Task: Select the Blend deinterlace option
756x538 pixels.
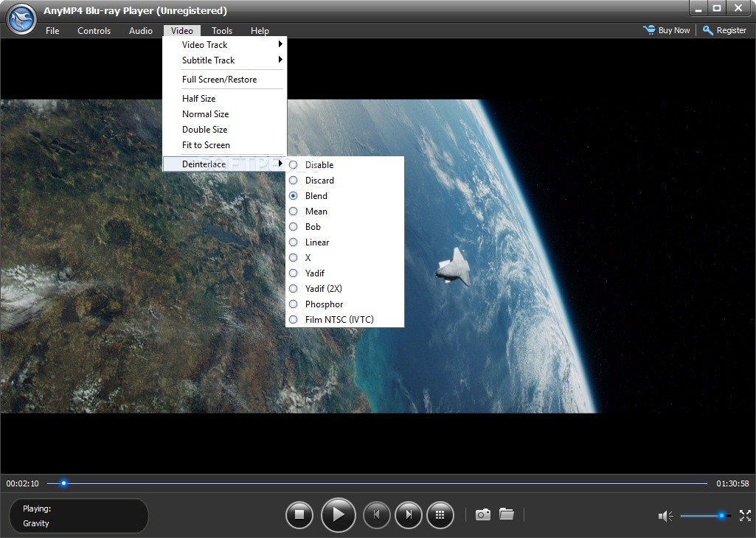Action: point(344,195)
